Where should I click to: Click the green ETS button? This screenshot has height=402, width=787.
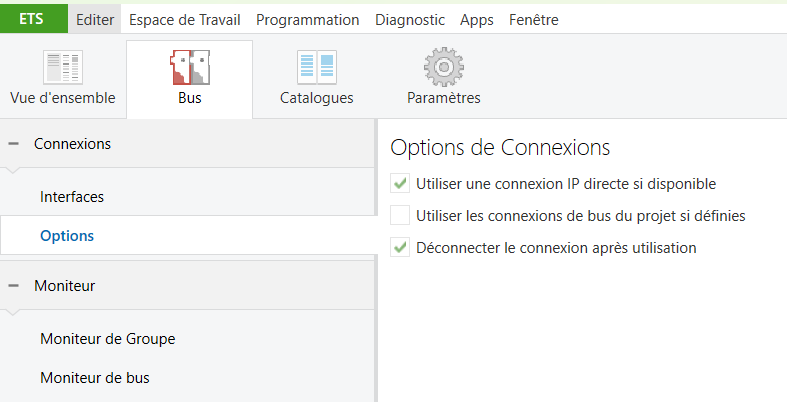(32, 19)
